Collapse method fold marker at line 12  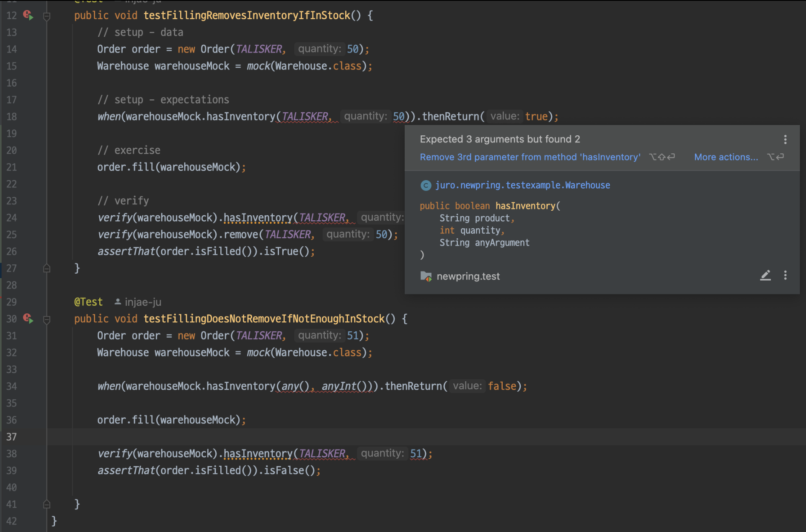pos(47,16)
